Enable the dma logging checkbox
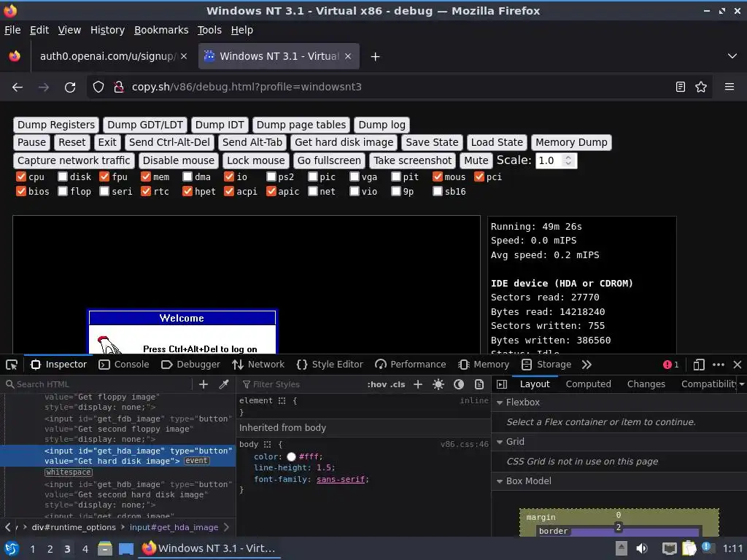 187,176
